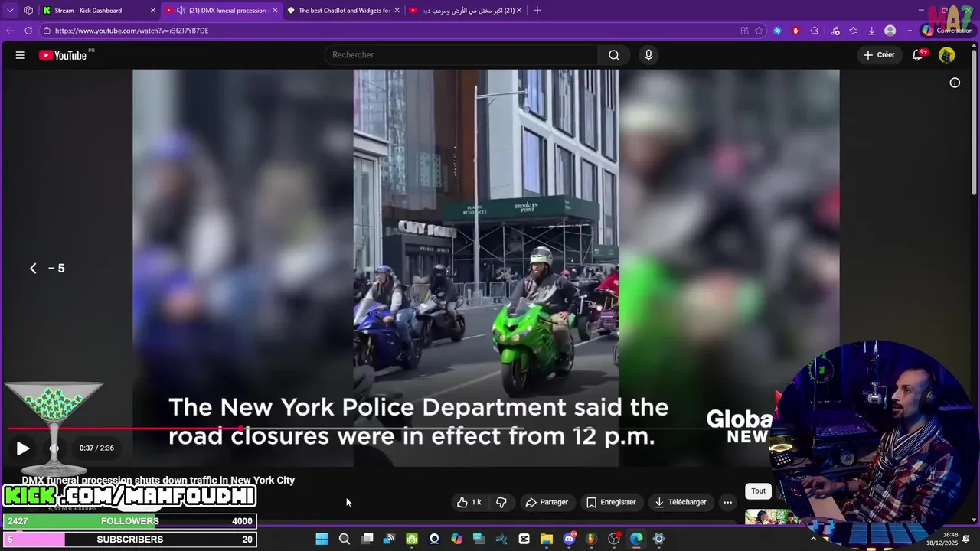Open a new browser tab
980x551 pixels.
click(x=537, y=11)
